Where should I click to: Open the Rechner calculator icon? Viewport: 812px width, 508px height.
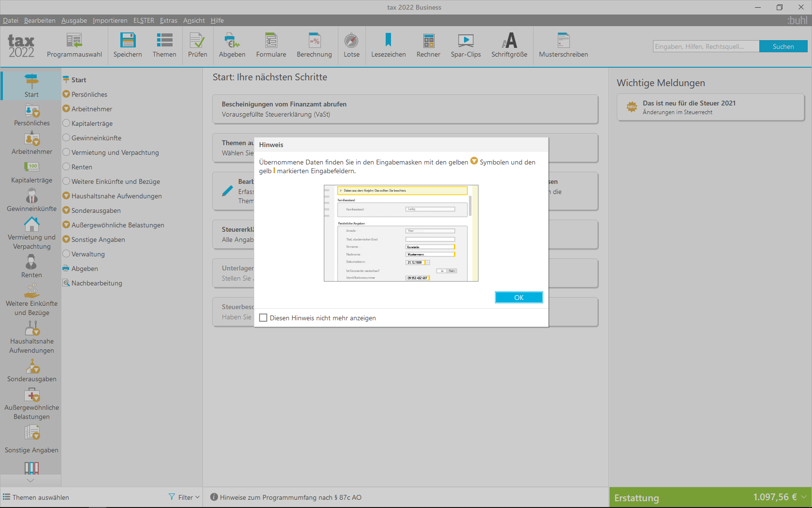point(428,41)
